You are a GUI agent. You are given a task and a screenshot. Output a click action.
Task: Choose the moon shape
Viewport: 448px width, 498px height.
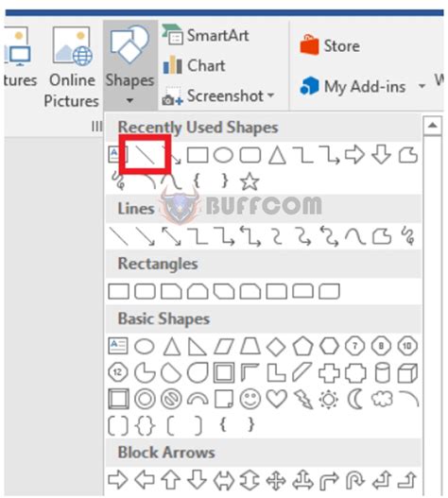pyautogui.click(x=355, y=399)
